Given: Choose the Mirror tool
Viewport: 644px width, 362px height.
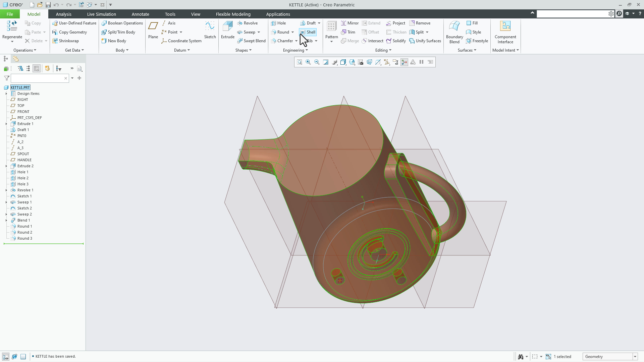Looking at the screenshot, I should pos(350,23).
